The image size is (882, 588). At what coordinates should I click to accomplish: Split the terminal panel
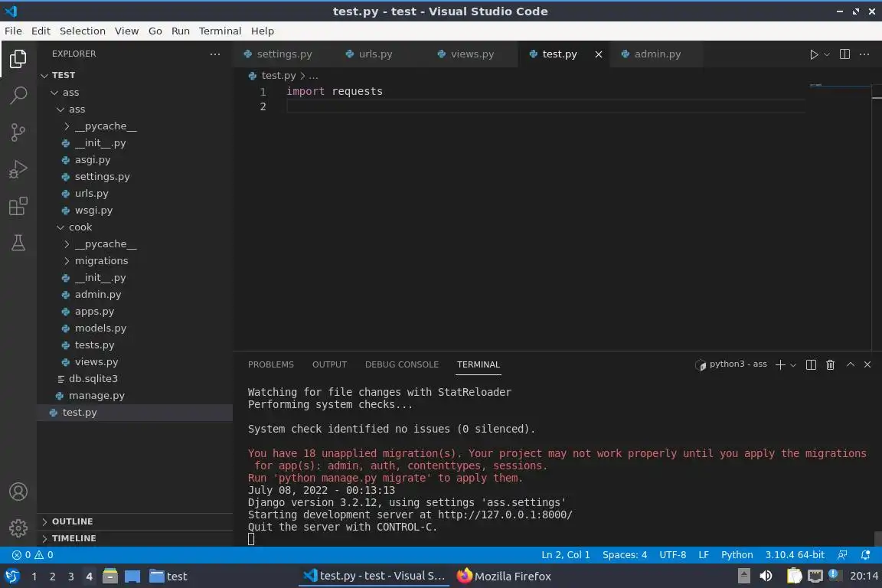point(811,364)
